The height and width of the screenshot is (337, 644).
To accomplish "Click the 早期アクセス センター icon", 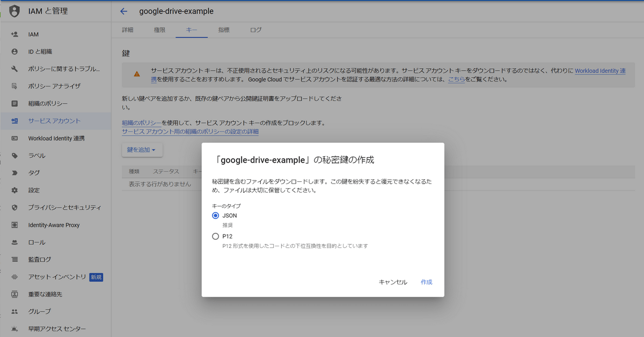I will 14,329.
